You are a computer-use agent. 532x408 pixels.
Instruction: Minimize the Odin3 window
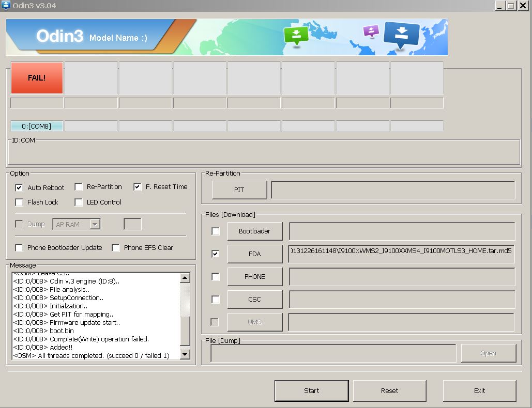click(x=499, y=5)
